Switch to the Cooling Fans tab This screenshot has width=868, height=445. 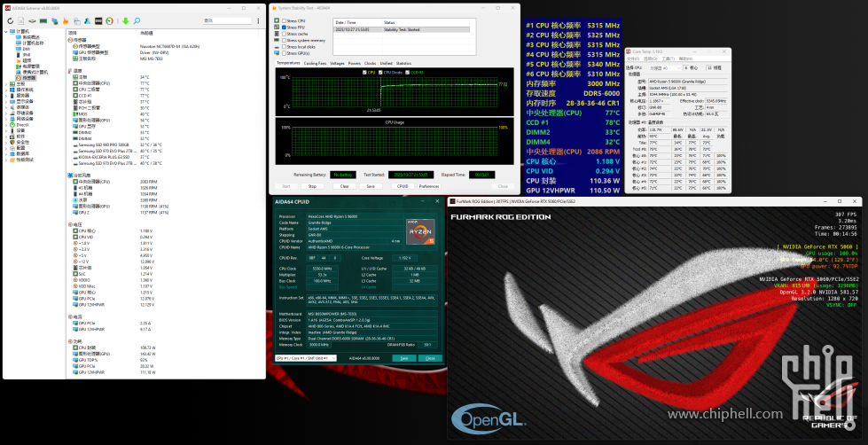pyautogui.click(x=315, y=64)
